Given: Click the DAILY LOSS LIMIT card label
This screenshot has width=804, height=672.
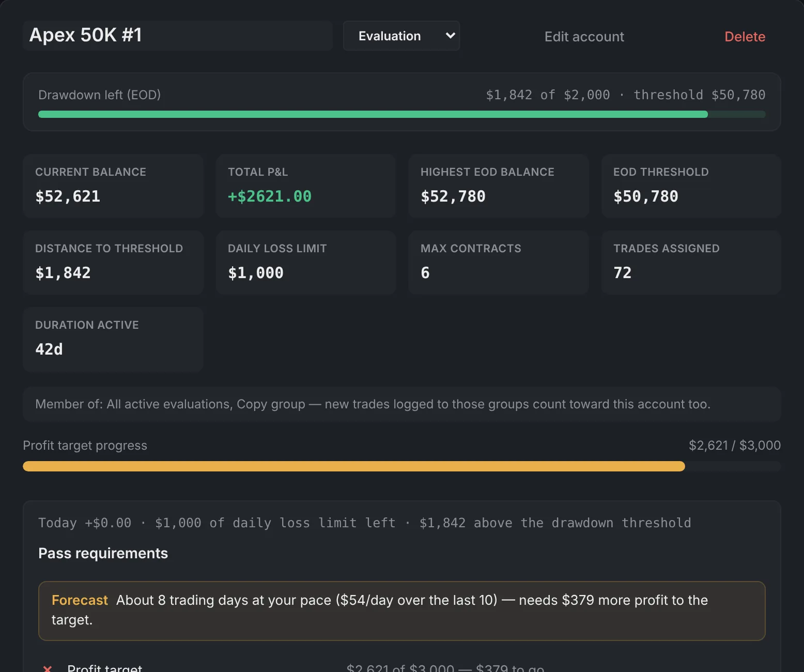Looking at the screenshot, I should (x=277, y=249).
